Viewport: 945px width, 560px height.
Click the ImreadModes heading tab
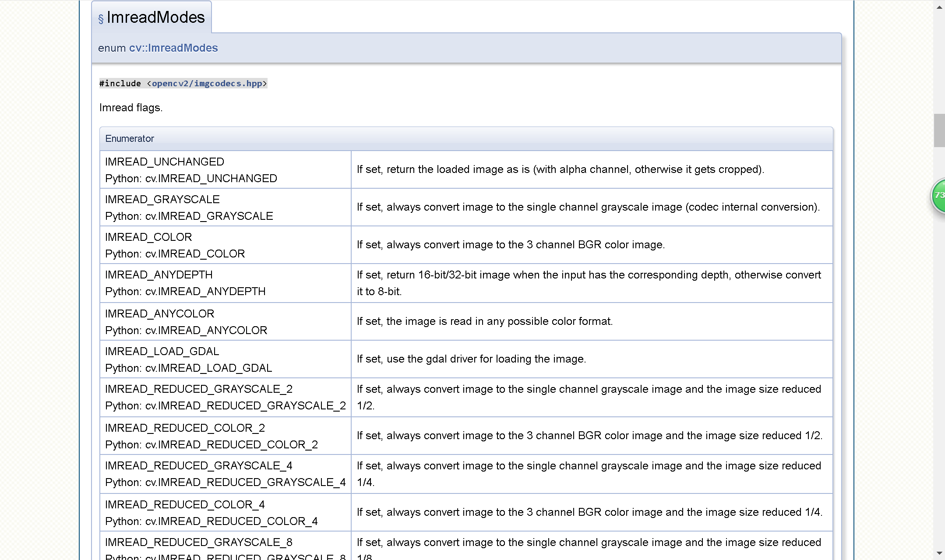155,18
